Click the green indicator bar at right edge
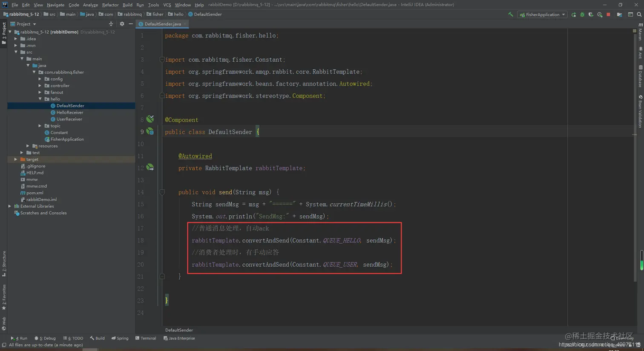Image resolution: width=644 pixels, height=351 pixels. click(641, 260)
